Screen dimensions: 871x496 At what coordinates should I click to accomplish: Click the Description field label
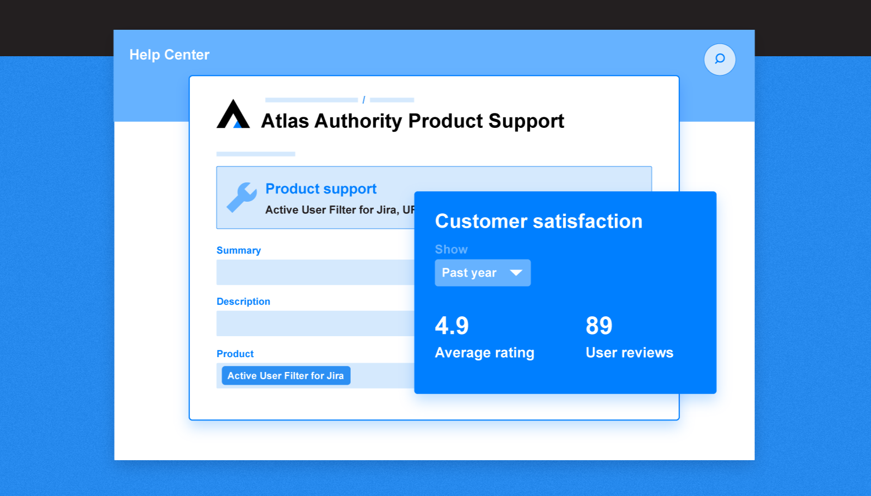pos(243,301)
